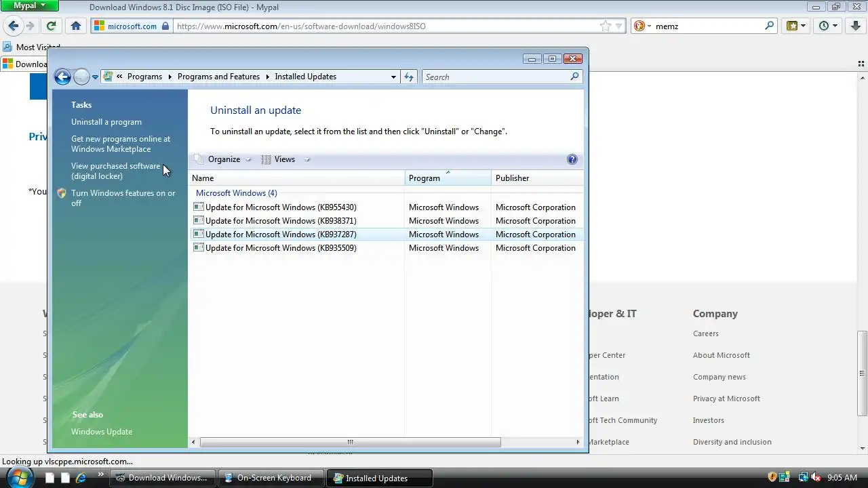Open DuckDuckGo search engine dropdown
Image resolution: width=868 pixels, height=488 pixels.
click(642, 26)
